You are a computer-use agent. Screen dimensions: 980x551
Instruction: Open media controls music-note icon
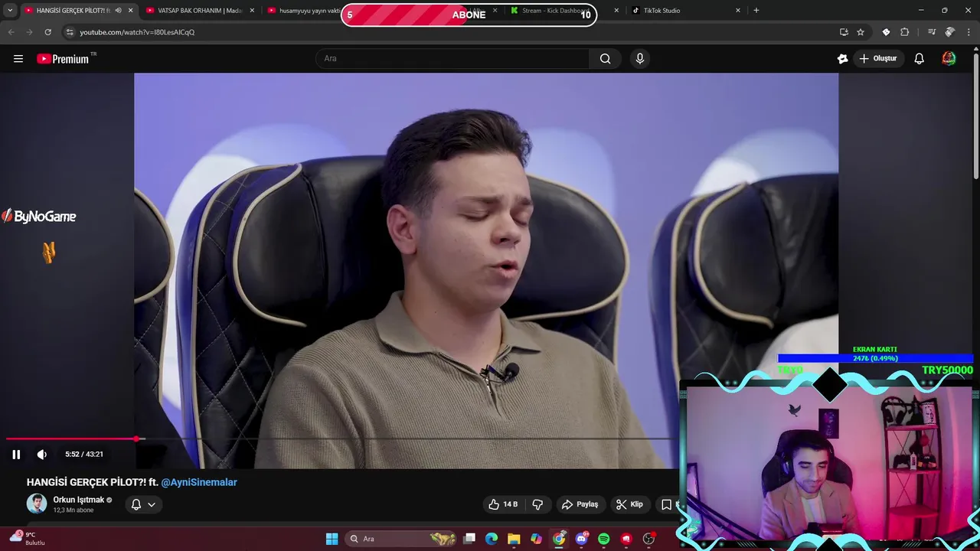tap(932, 32)
